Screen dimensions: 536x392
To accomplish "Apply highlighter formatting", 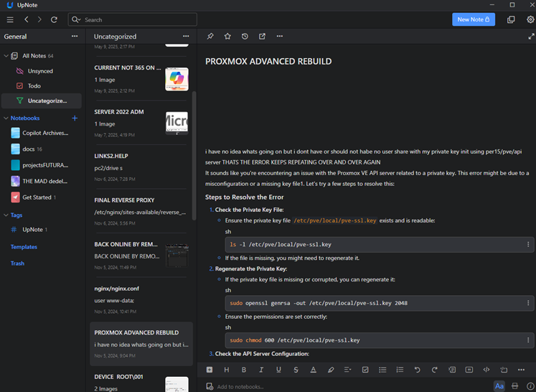I will (331, 370).
